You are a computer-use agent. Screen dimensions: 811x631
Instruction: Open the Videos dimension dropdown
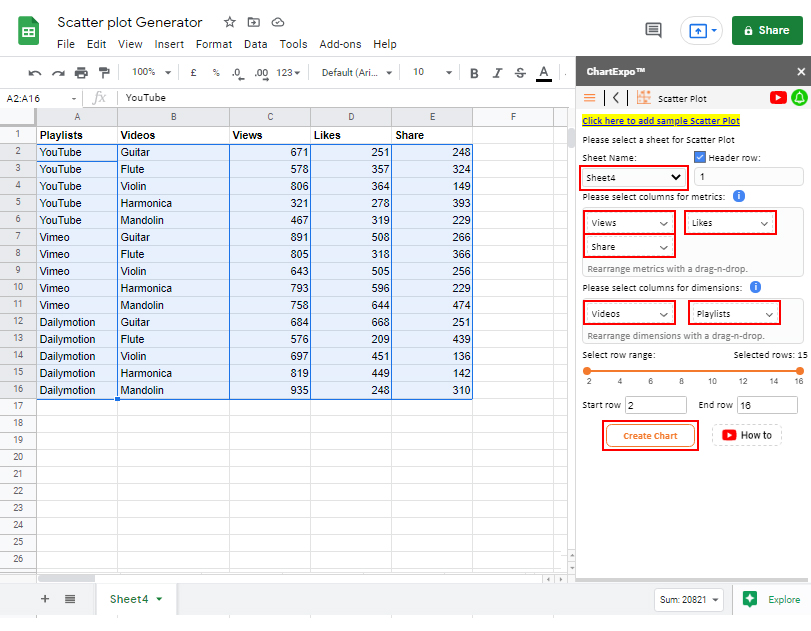tap(629, 313)
